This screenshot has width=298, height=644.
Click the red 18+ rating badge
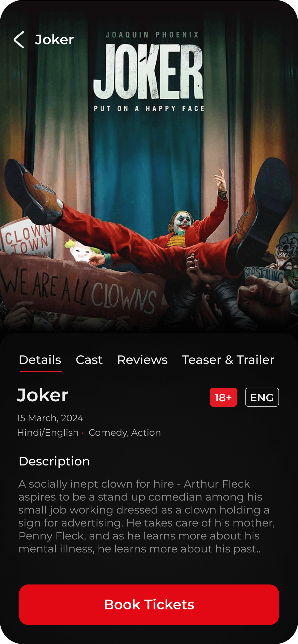point(223,397)
